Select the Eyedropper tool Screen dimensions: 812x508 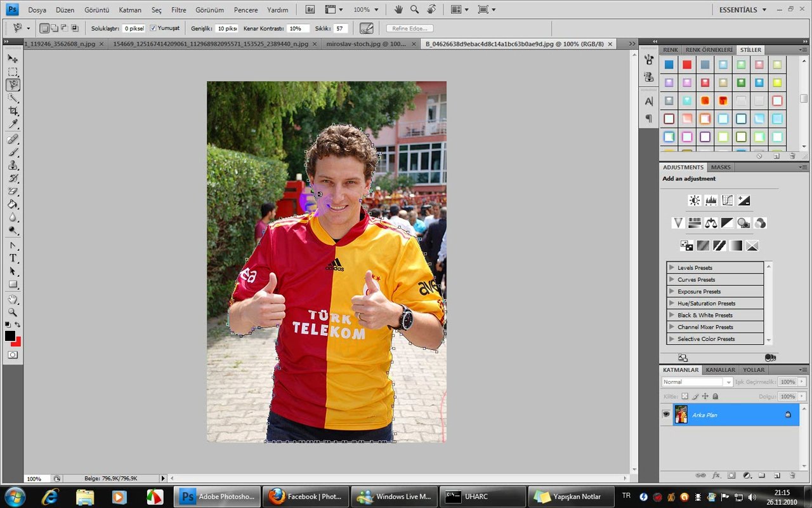(13, 124)
